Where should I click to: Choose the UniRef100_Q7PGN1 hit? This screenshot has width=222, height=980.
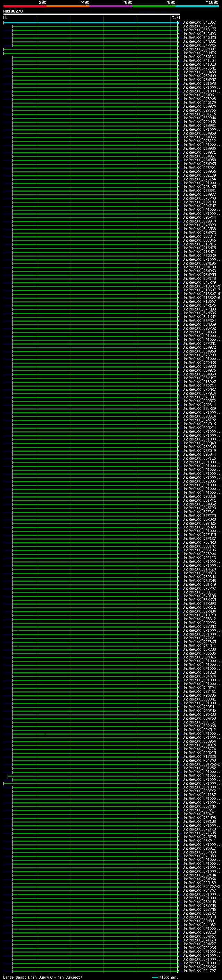(199, 343)
